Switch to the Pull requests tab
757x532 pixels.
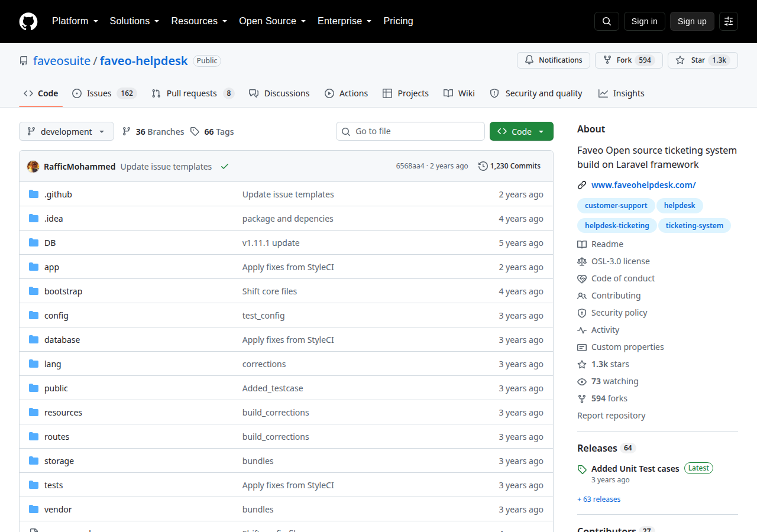point(192,93)
